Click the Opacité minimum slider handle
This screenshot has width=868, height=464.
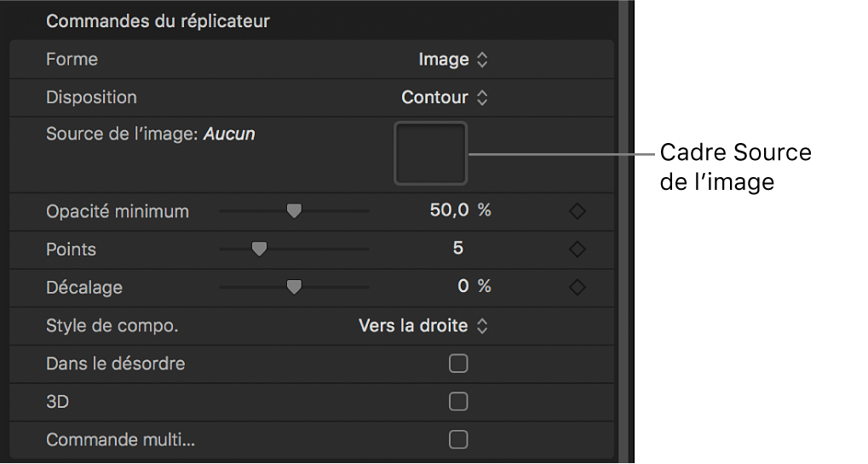pyautogui.click(x=294, y=211)
